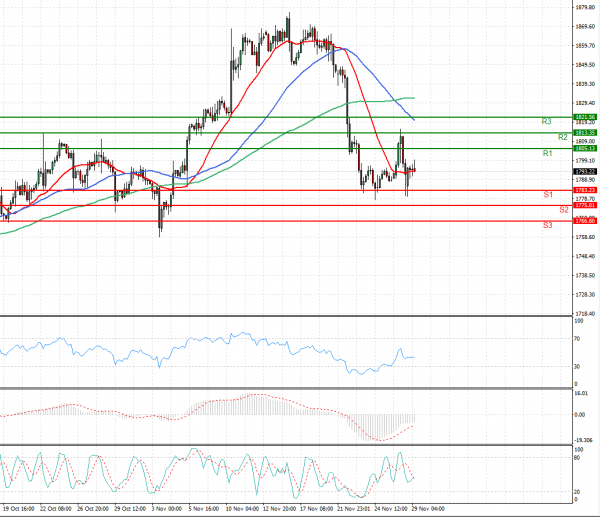Click the S2 support label

point(564,210)
